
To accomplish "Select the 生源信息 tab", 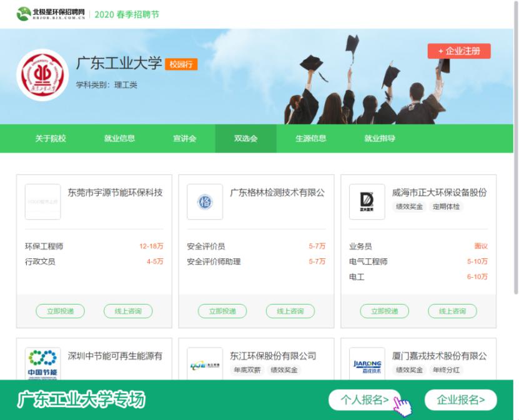I will 310,139.
